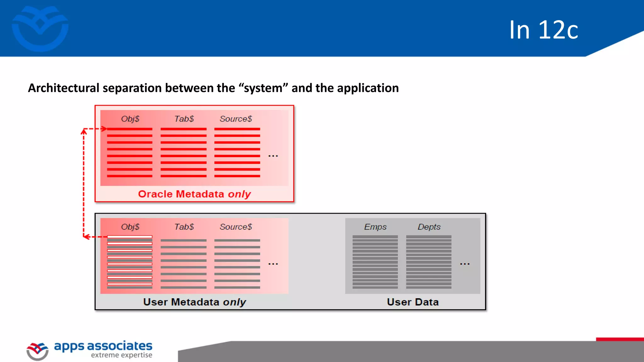Click the Architectural separation heading text
This screenshot has width=644, height=362.
[213, 88]
